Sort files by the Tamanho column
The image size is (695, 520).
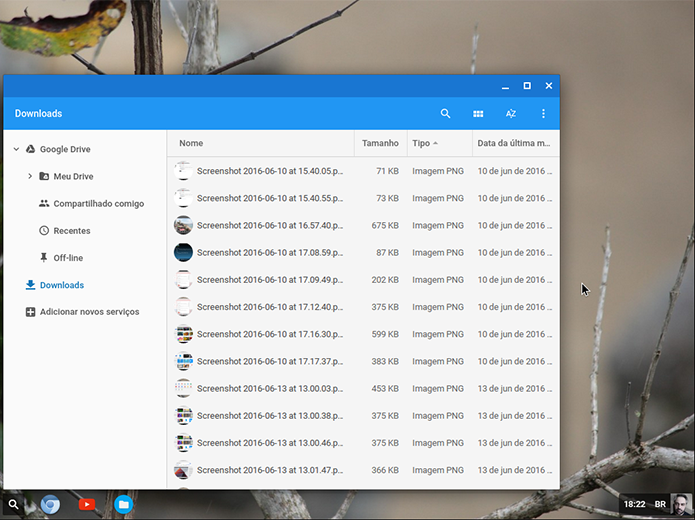[380, 143]
